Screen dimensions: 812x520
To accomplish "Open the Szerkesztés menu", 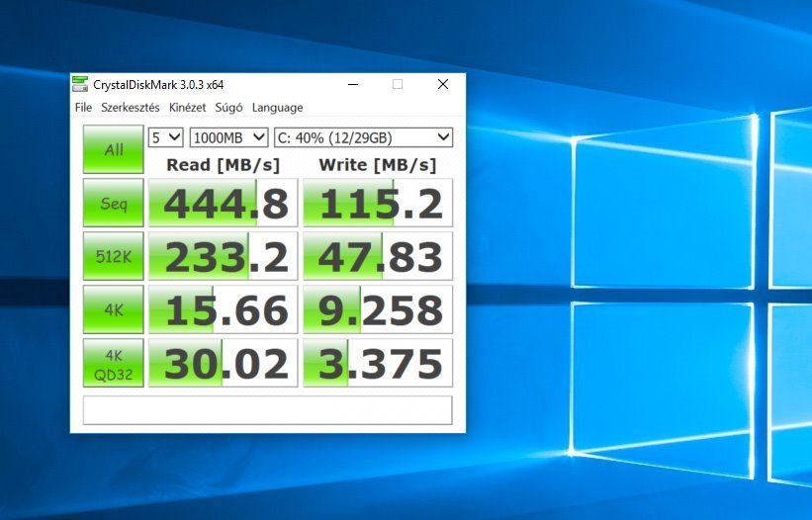I will pos(131,108).
